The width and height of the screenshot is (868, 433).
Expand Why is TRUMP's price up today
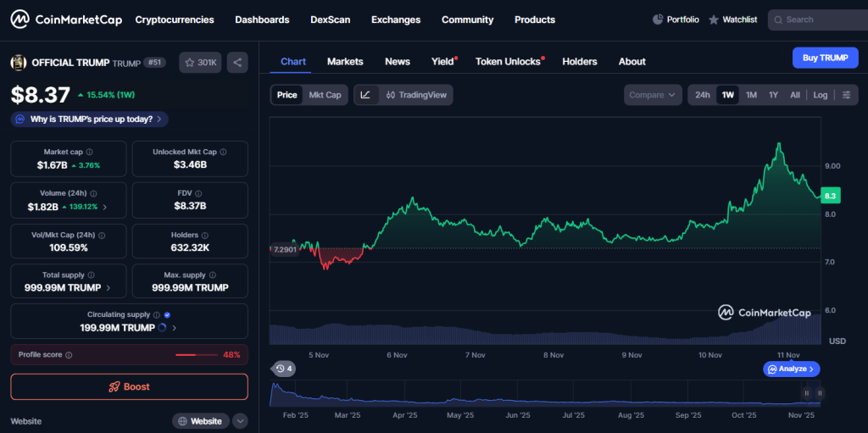point(89,119)
